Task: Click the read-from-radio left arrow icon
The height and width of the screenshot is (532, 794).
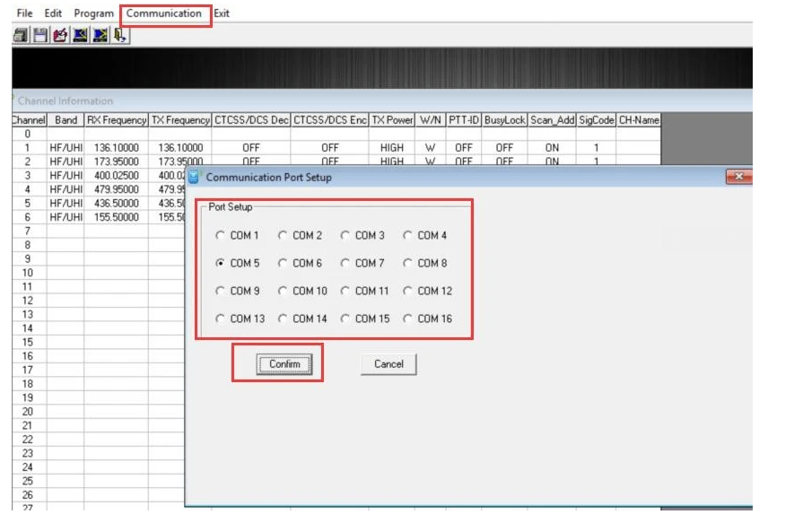Action: click(x=80, y=36)
